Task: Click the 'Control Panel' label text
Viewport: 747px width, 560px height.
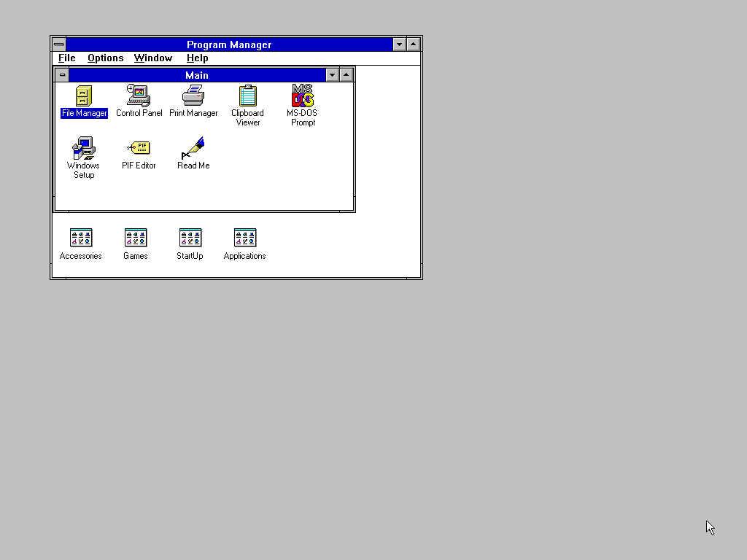Action: click(x=139, y=113)
